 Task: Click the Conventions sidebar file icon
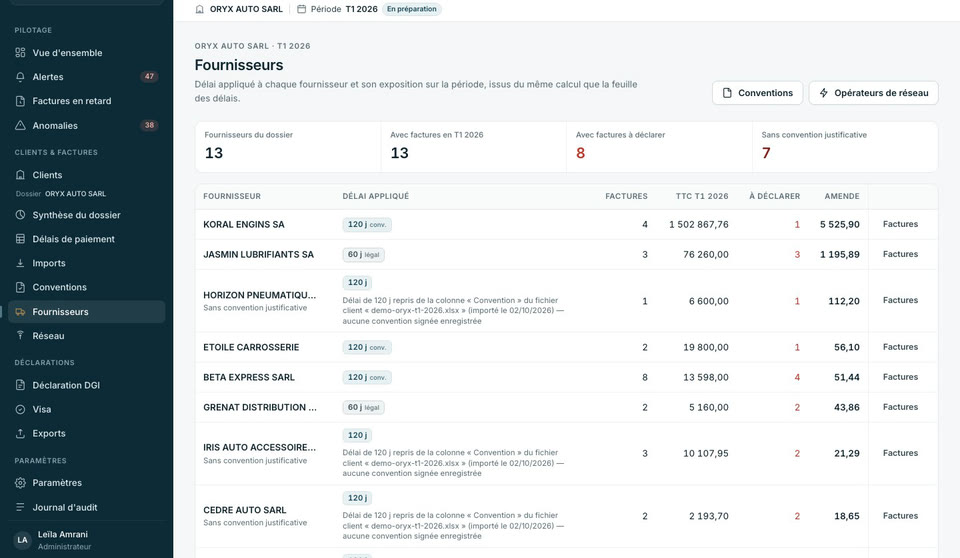click(x=20, y=287)
